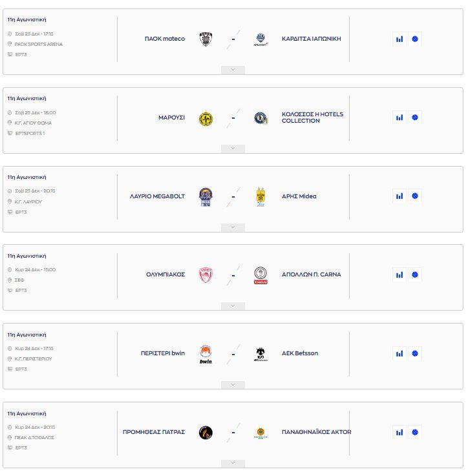
Task: Click basketball icon for ΜΑΡΟΥΣΙ match
Action: (x=415, y=118)
